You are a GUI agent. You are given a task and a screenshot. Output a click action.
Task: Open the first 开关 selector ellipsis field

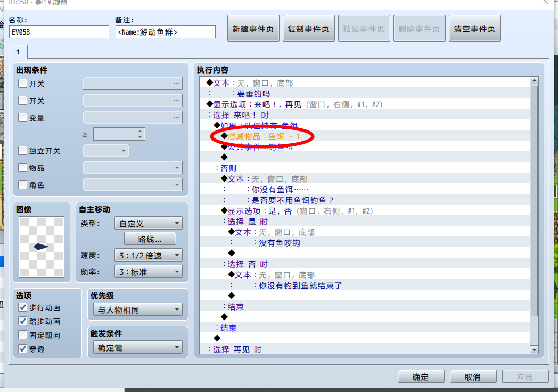tap(133, 83)
